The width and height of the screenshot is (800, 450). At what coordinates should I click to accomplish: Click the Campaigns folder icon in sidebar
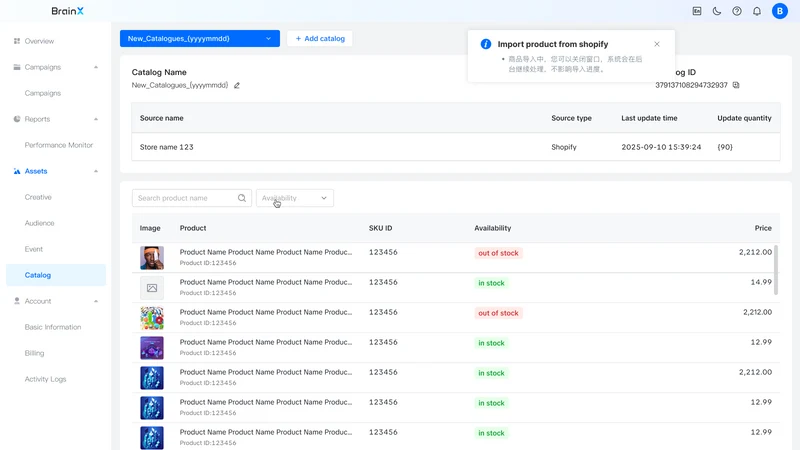pos(17,67)
